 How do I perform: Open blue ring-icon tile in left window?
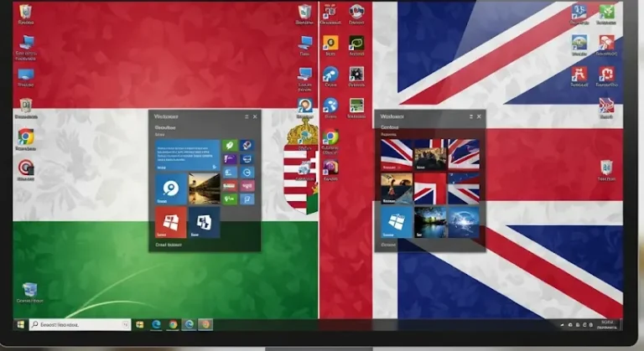(x=171, y=188)
